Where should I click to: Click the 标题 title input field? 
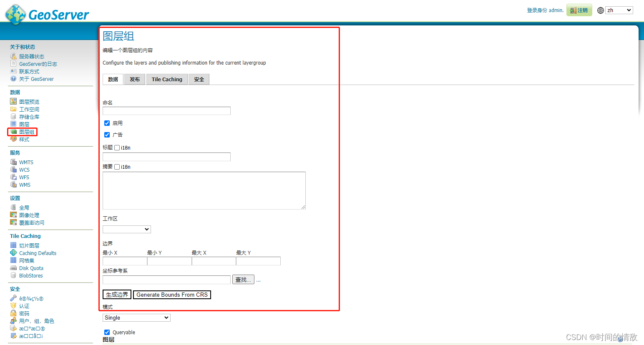pyautogui.click(x=166, y=157)
